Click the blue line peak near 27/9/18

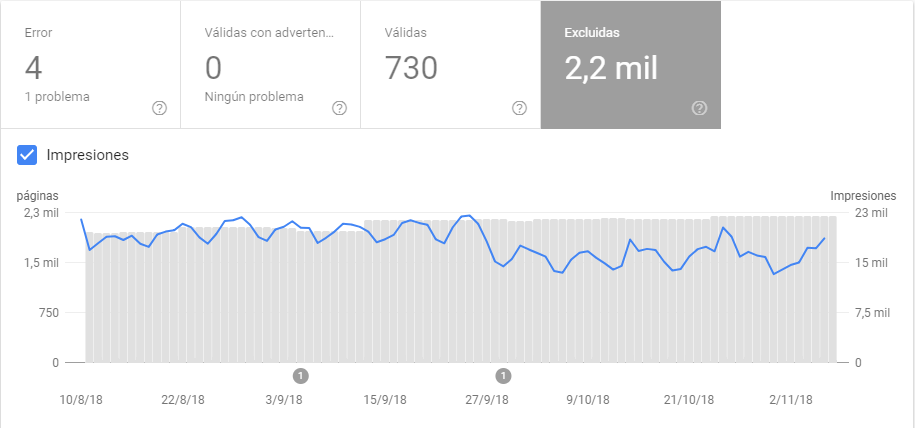coord(470,215)
